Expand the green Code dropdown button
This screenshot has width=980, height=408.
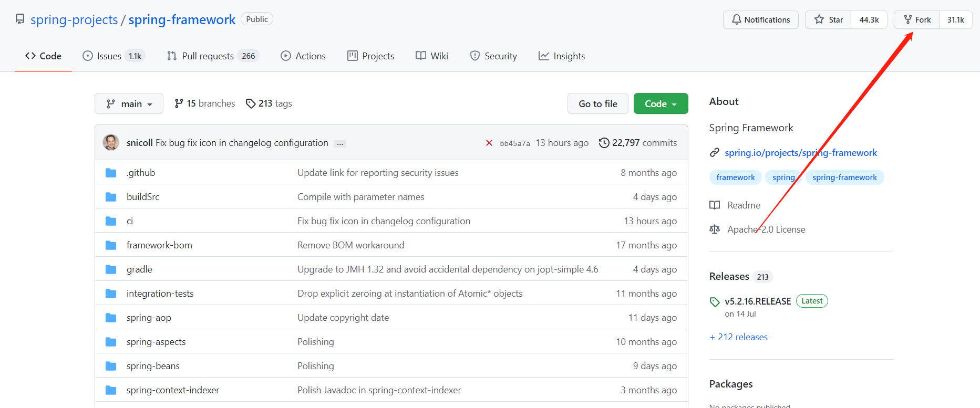tap(661, 103)
